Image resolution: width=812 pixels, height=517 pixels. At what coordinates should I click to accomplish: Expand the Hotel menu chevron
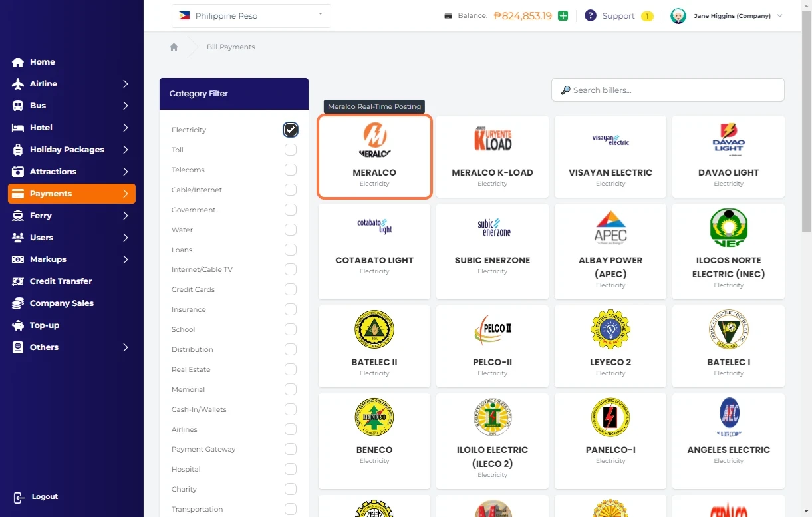click(x=125, y=128)
